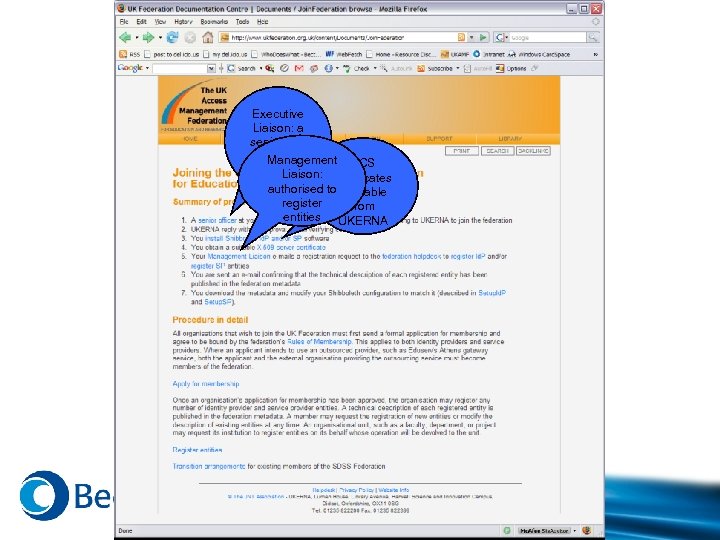
Task: Open the Intranet bookmark
Action: (489, 54)
